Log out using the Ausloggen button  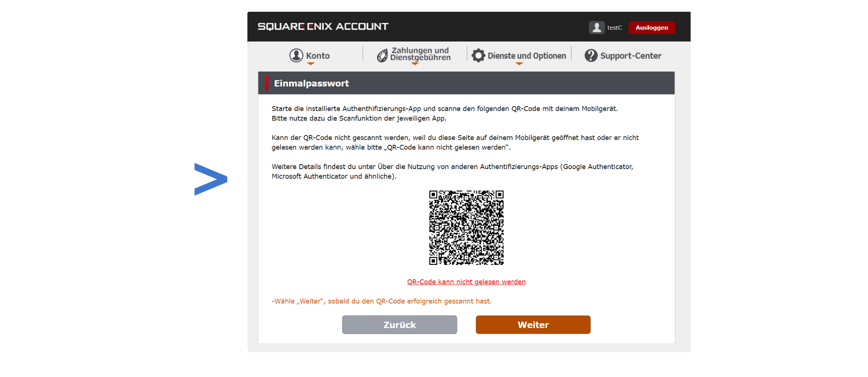652,28
